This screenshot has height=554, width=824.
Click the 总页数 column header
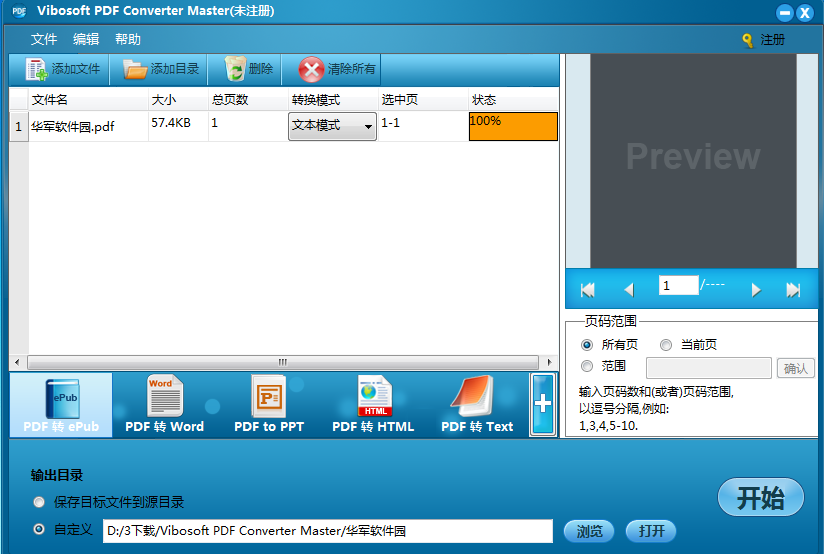248,99
